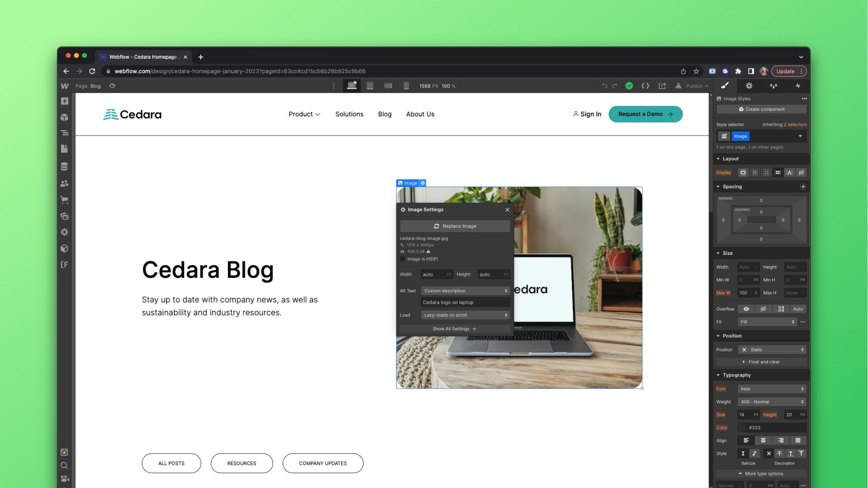Open the code export view
The image size is (868, 488).
click(646, 85)
